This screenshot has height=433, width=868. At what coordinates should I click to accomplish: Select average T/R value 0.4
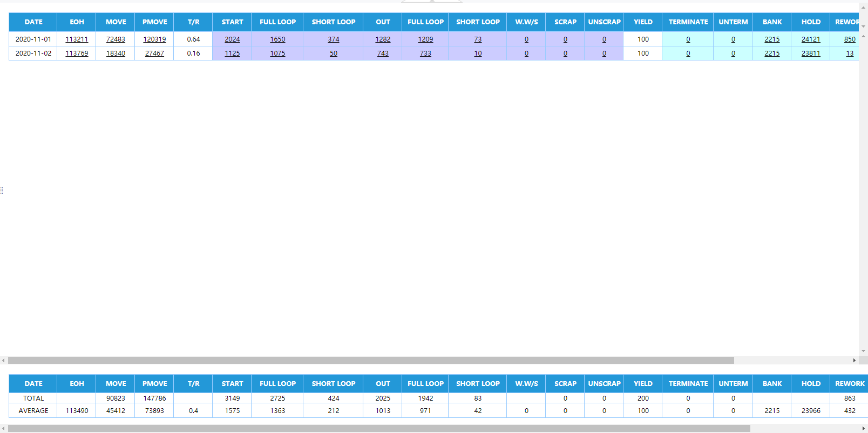click(x=193, y=411)
